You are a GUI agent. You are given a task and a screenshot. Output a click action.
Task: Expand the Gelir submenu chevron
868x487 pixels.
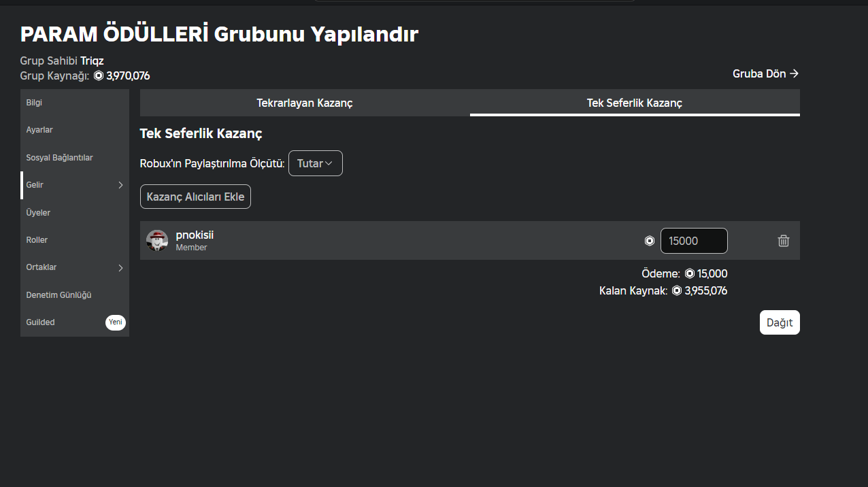120,185
